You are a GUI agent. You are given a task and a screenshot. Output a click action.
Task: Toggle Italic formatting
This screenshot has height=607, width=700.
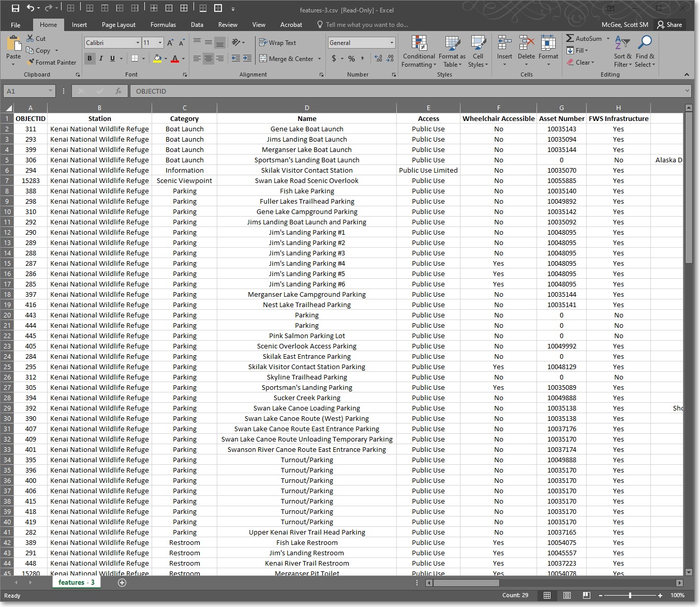(101, 58)
